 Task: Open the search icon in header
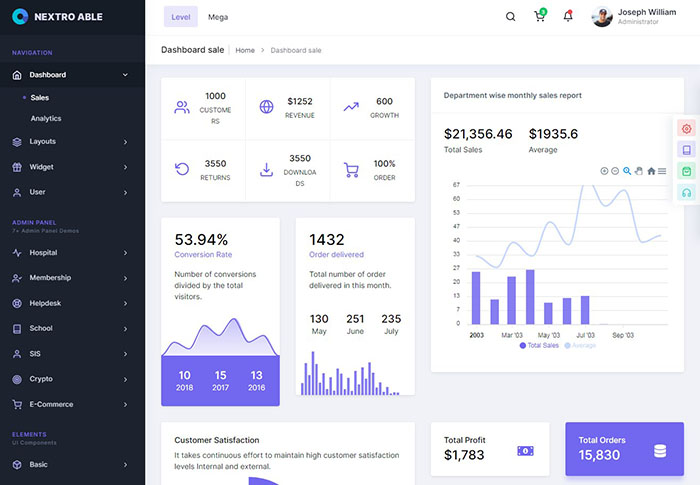[x=511, y=17]
